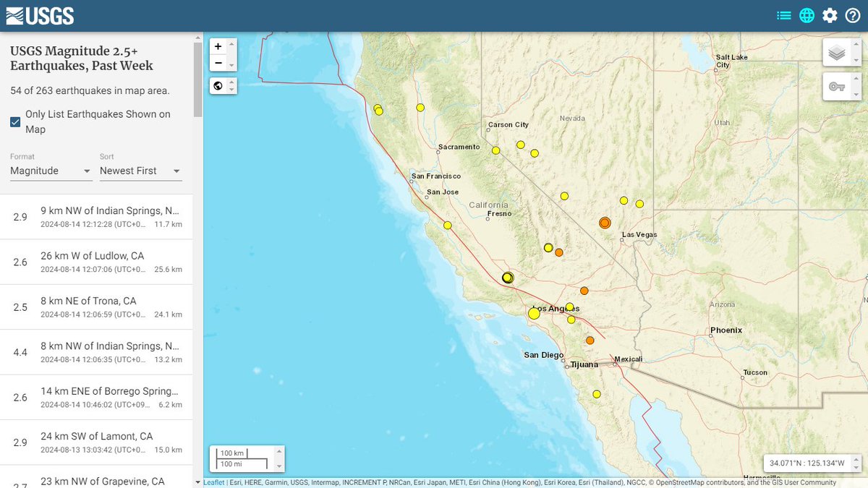The image size is (868, 488).
Task: Open the 24 km SW of Lamont, CA entry
Action: 96,442
